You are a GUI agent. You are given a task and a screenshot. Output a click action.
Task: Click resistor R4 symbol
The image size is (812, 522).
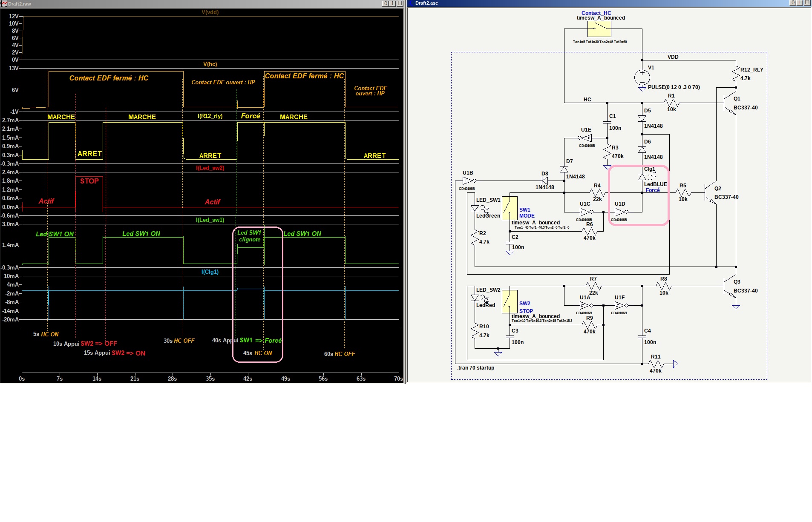[597, 193]
